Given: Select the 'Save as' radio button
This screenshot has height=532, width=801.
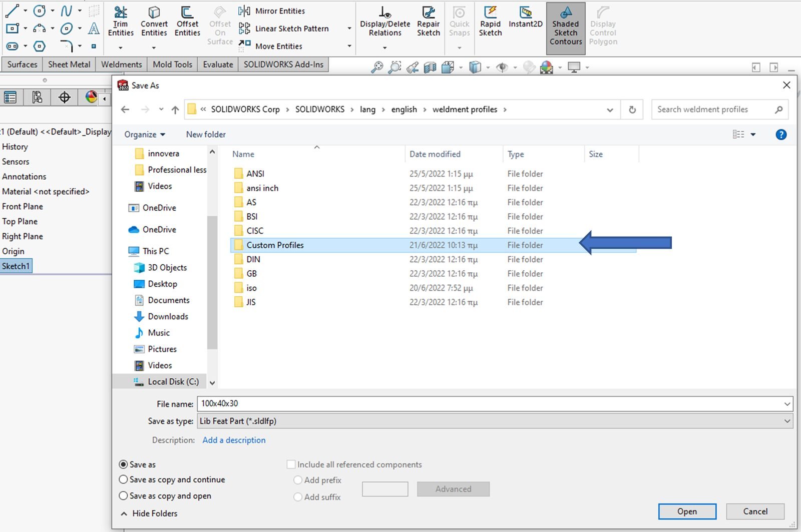Looking at the screenshot, I should tap(123, 464).
